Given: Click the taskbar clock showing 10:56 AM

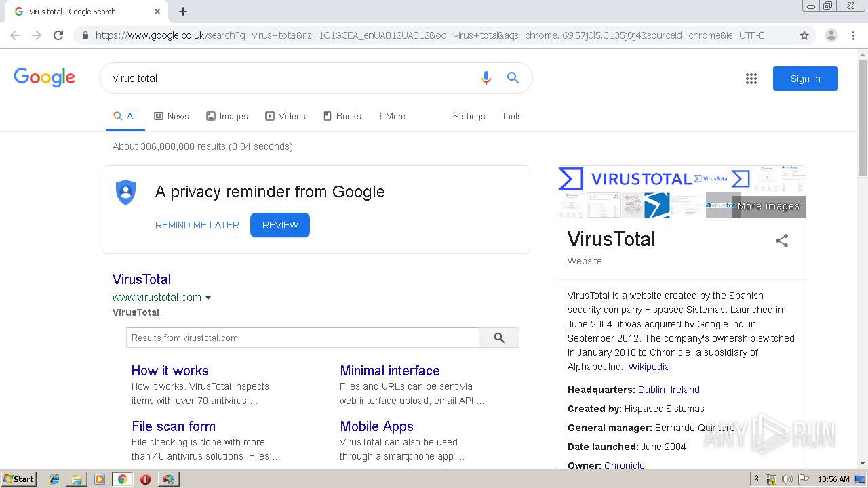Looking at the screenshot, I should pos(833,479).
